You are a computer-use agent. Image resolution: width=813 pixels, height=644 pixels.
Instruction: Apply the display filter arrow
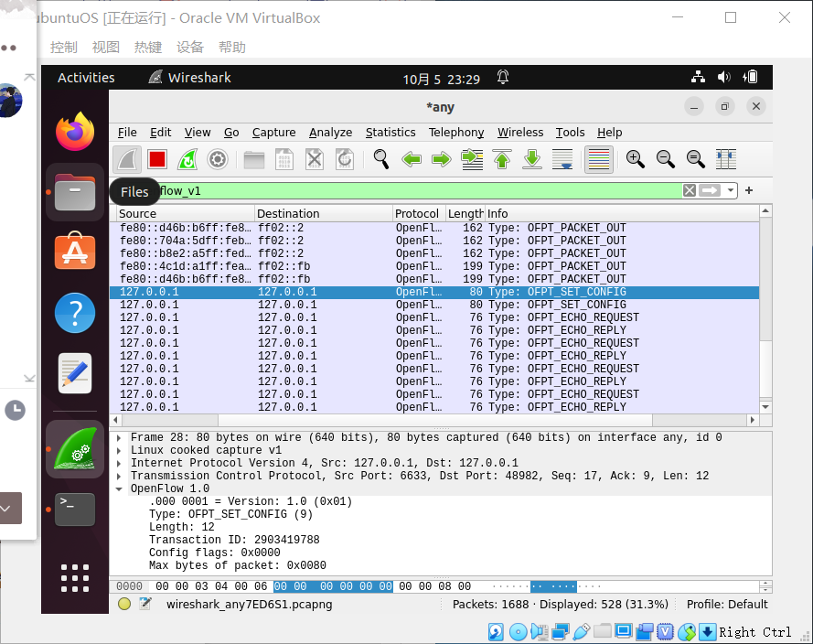coord(710,191)
